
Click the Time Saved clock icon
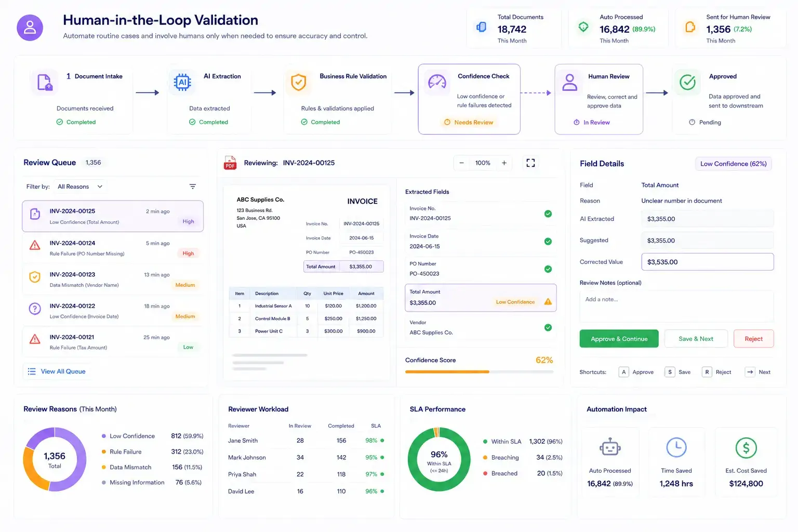click(676, 447)
